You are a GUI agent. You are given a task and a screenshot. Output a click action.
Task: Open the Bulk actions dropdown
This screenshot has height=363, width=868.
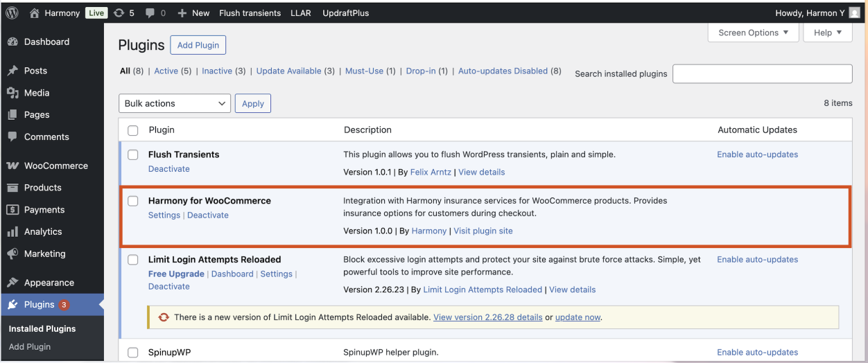[174, 103]
